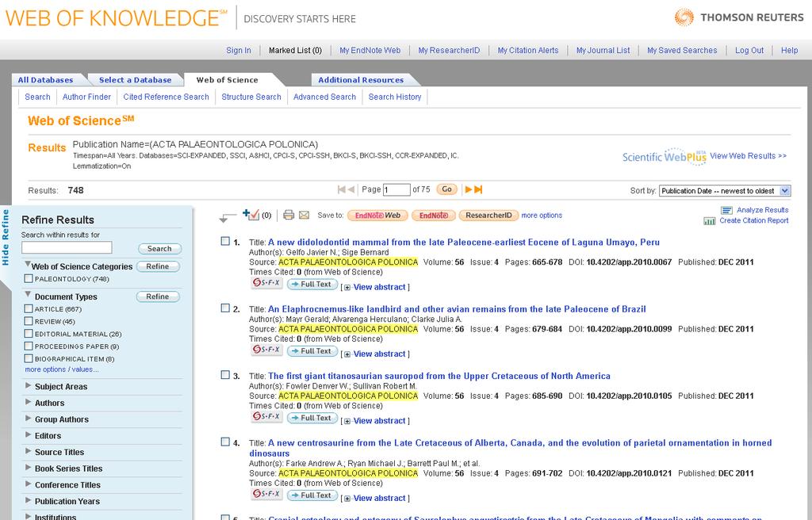Tick the checkbox for result 3

pyautogui.click(x=225, y=374)
